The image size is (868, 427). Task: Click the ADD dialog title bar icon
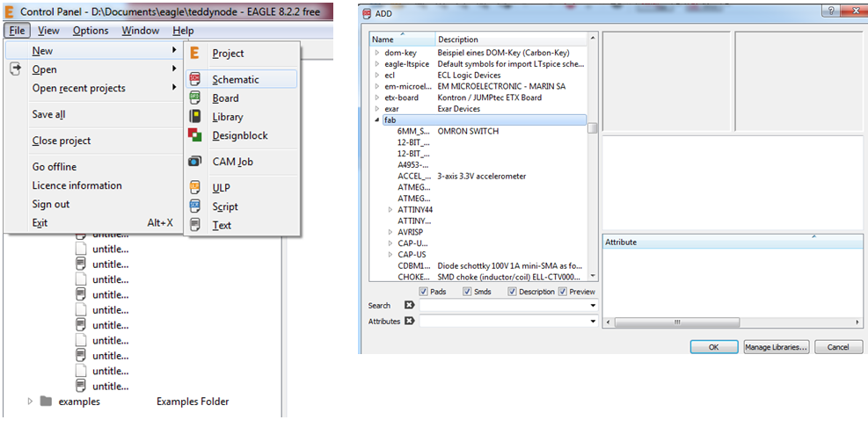(x=367, y=14)
